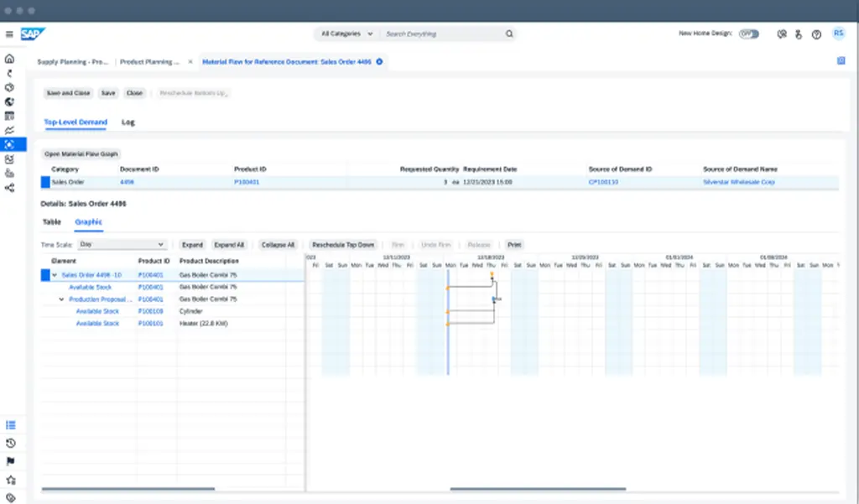Click the cube icon in the sidebar

tap(9, 88)
